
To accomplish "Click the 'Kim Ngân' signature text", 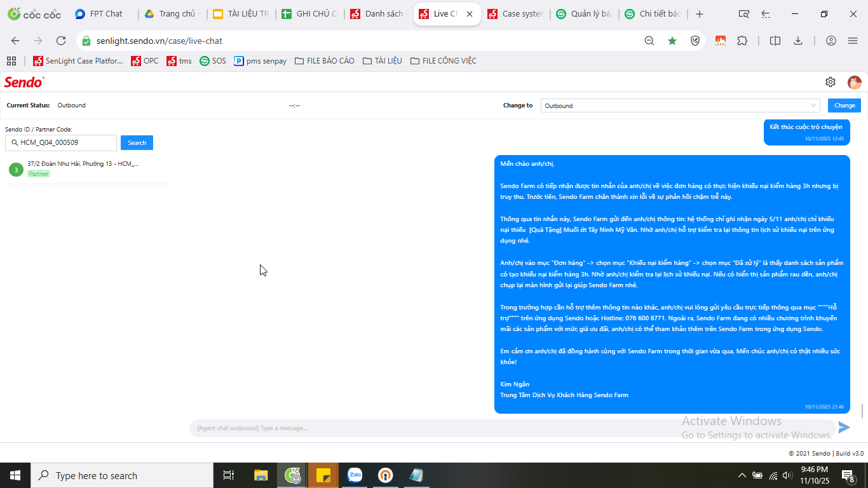I will (x=515, y=384).
